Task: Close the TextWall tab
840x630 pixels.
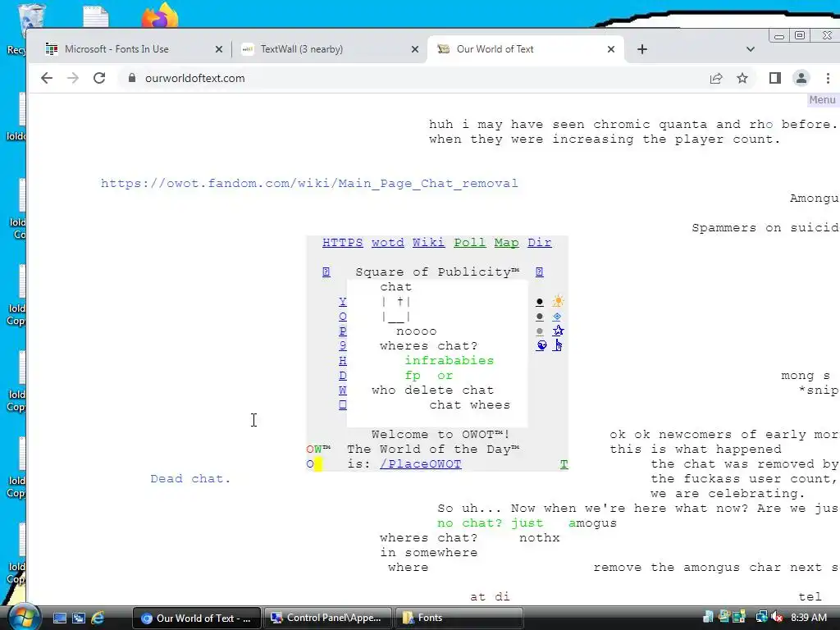Action: pos(414,49)
